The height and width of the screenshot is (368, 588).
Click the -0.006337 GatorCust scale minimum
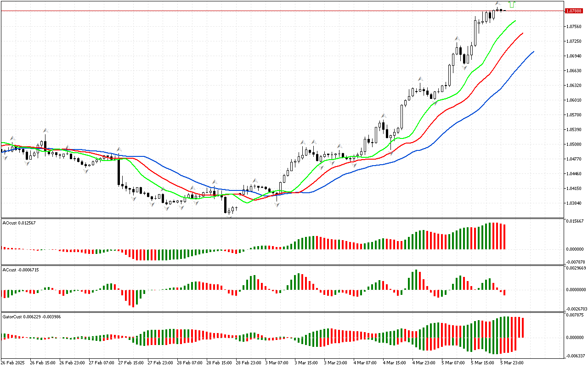point(575,356)
